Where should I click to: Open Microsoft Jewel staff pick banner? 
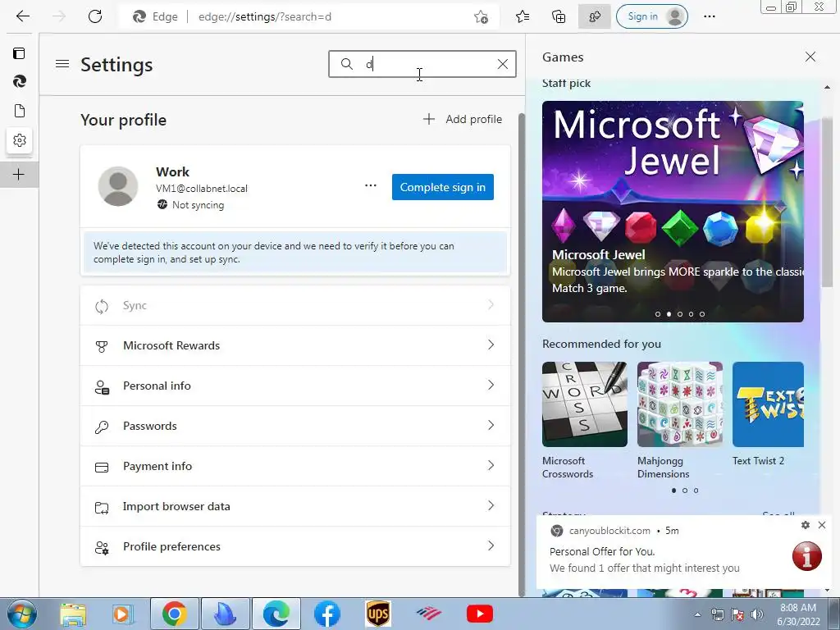pyautogui.click(x=673, y=212)
